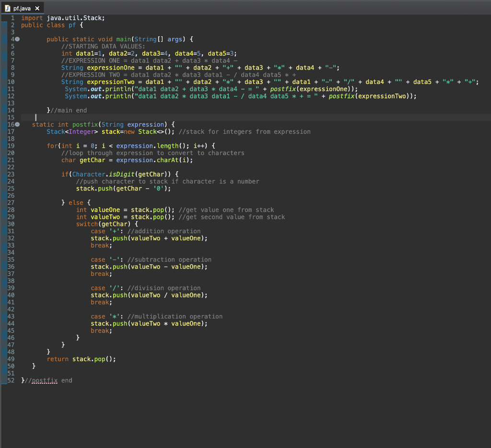Click the isDigit method call text
491x448 pixels.
point(121,174)
